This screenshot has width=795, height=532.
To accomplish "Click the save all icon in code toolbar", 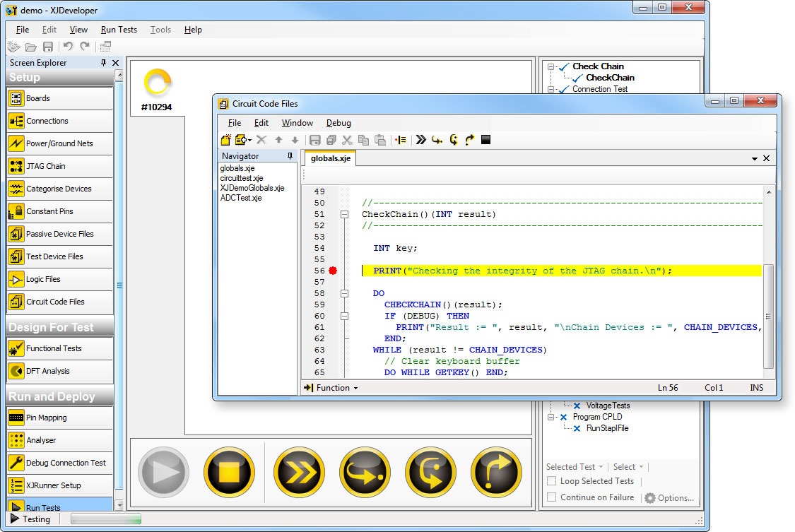I will [331, 140].
